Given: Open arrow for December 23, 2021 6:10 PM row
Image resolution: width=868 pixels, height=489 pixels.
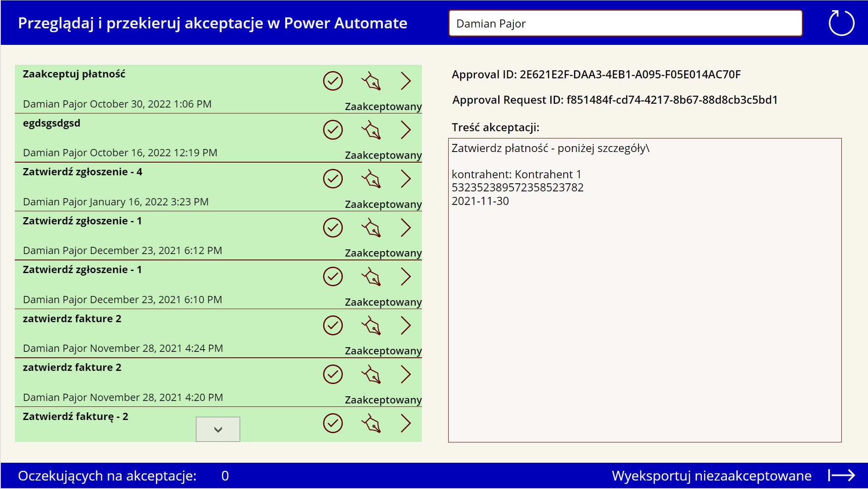Looking at the screenshot, I should coord(406,276).
